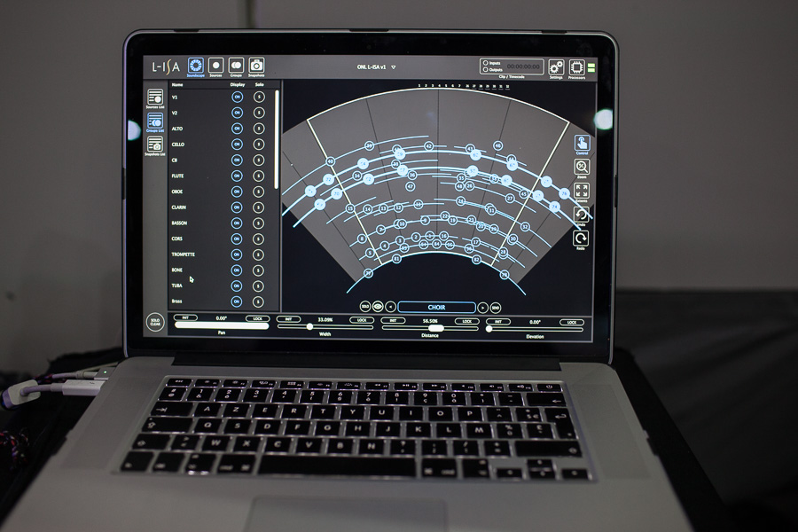This screenshot has width=798, height=532.
Task: Click the timecode 00:00:00:00 field
Action: (523, 66)
